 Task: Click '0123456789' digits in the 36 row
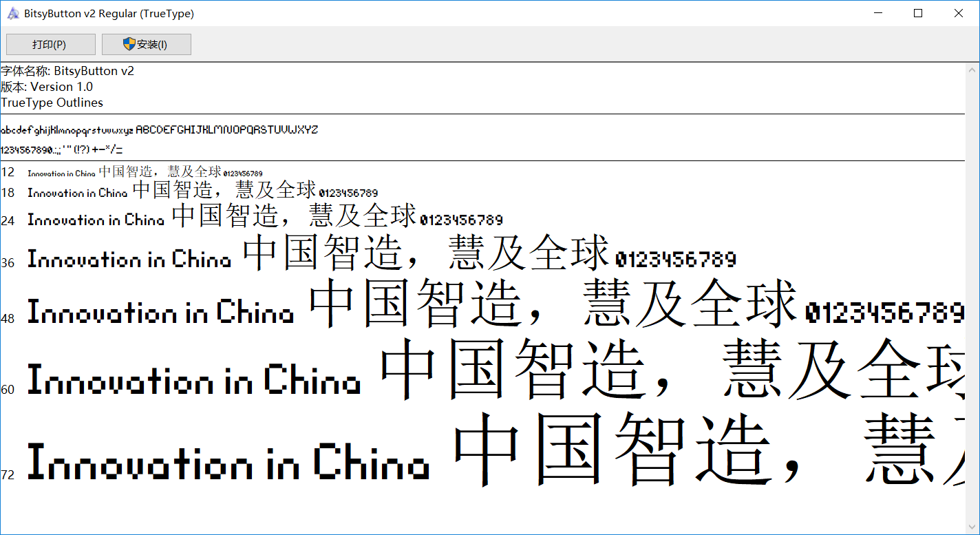(x=676, y=260)
